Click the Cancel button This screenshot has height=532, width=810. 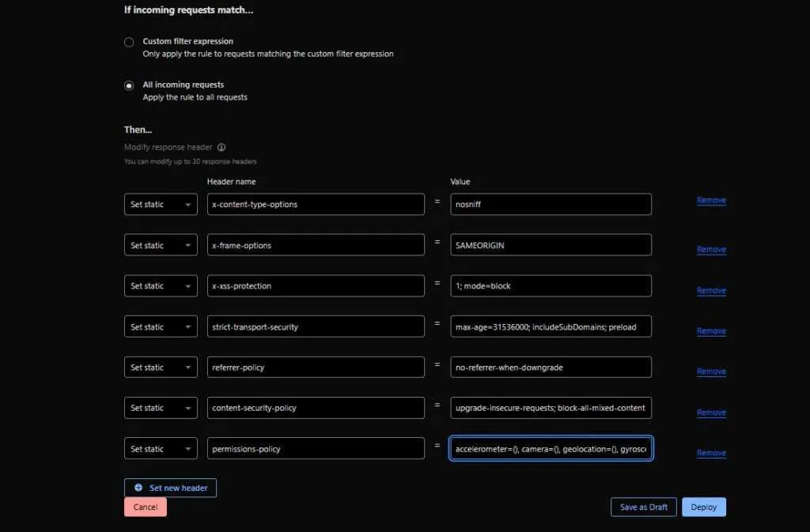tap(146, 507)
